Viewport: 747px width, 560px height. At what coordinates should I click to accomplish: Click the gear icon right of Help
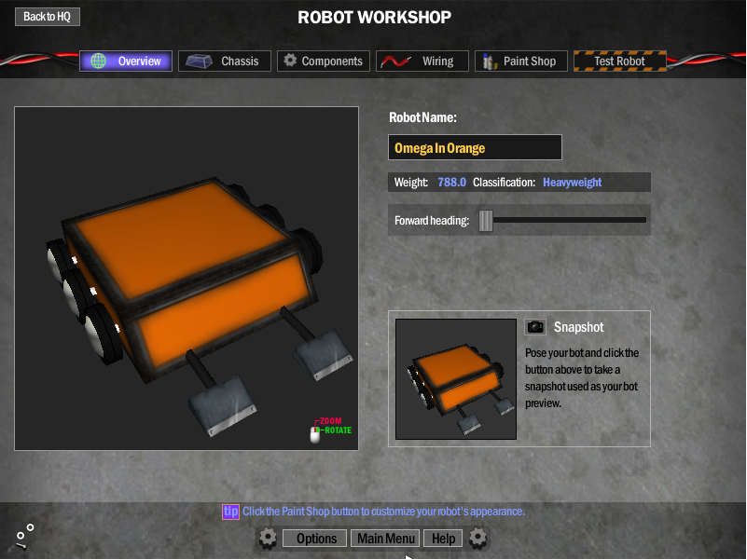pos(477,538)
